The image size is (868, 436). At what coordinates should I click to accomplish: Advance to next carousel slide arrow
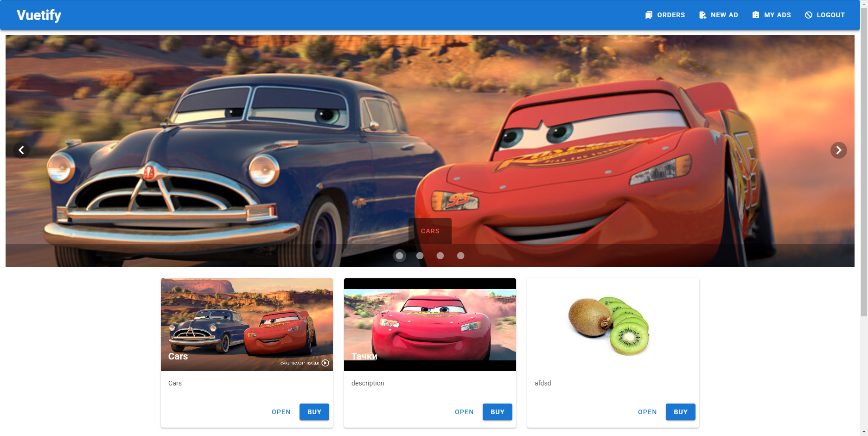(838, 150)
